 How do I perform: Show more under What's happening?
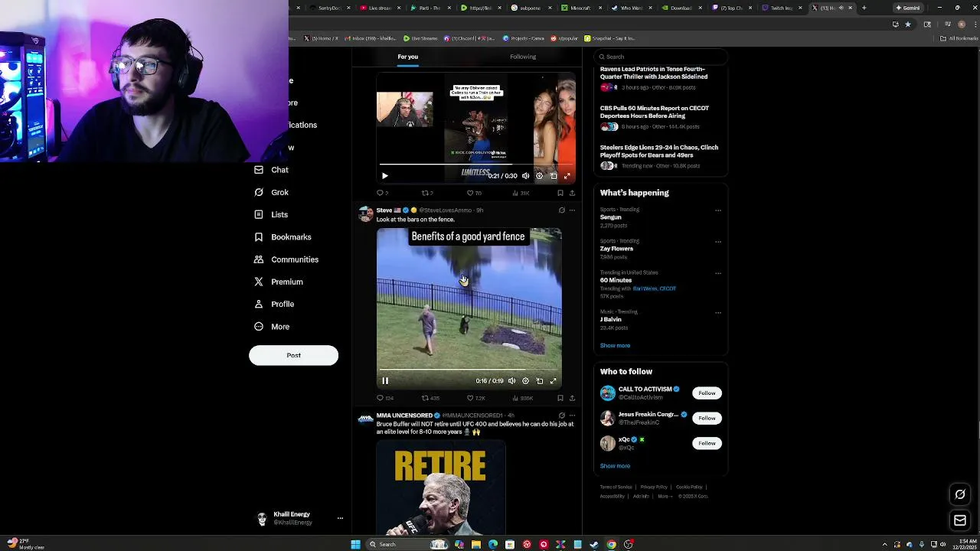pos(615,346)
